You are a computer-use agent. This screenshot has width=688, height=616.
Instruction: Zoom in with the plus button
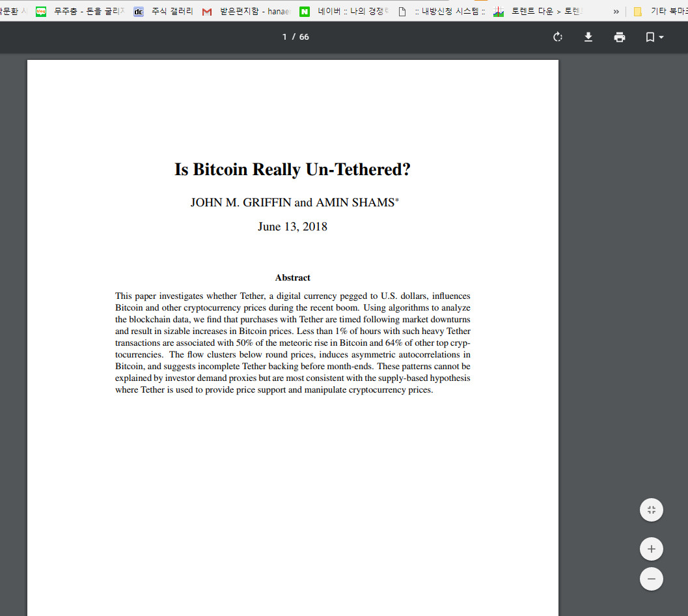coord(651,549)
